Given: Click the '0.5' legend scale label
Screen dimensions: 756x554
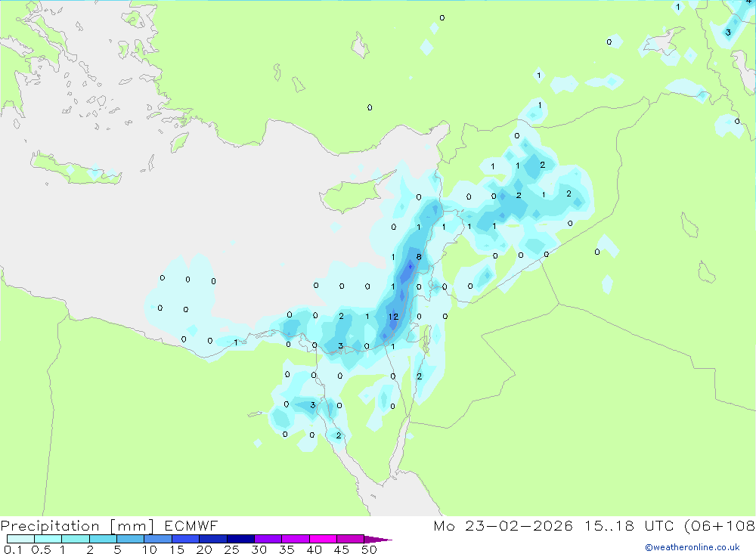Looking at the screenshot, I should 42,549.
